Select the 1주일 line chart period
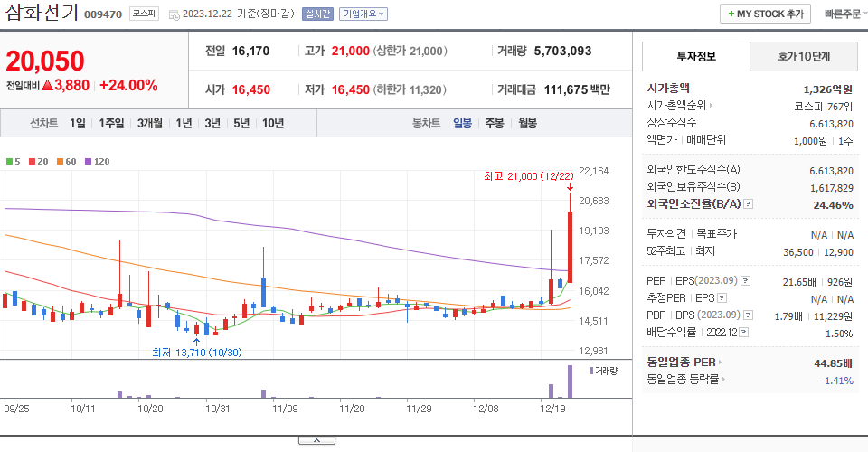 pyautogui.click(x=111, y=123)
